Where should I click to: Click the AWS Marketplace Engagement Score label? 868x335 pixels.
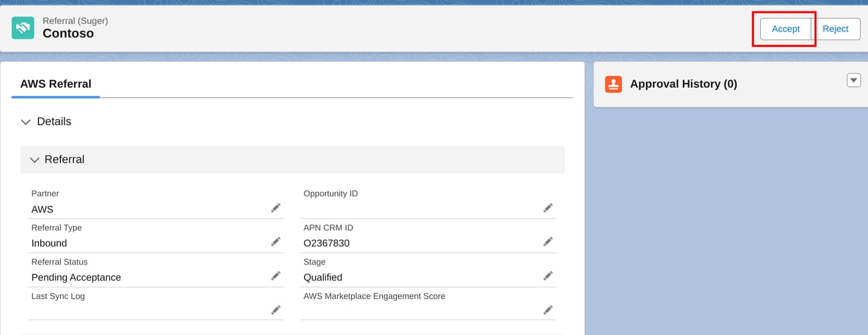click(x=374, y=296)
